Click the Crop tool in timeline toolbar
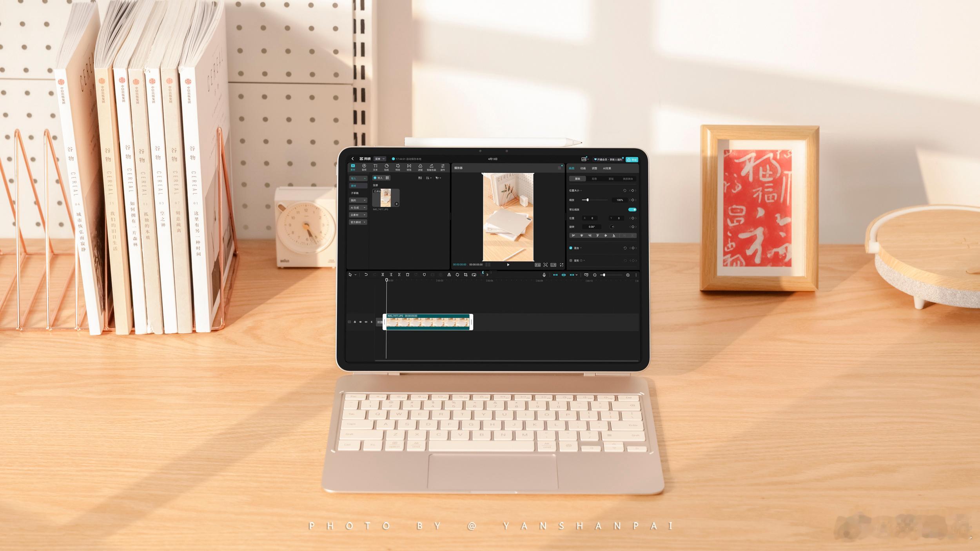 click(466, 275)
